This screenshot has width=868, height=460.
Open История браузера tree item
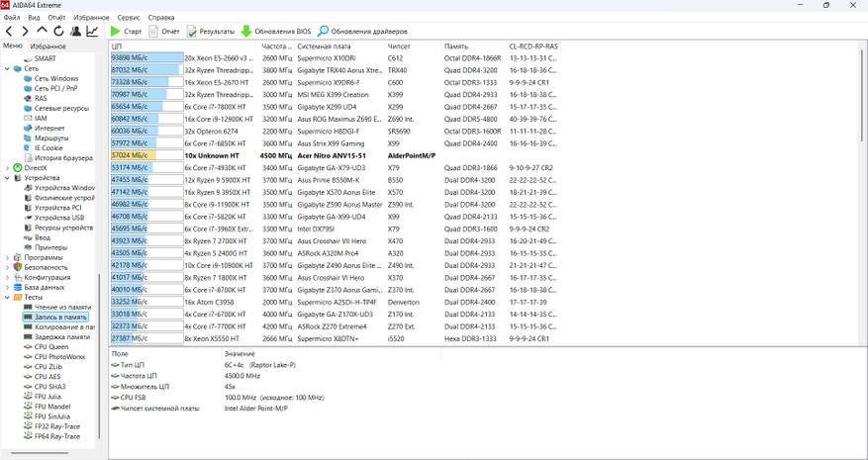pyautogui.click(x=63, y=158)
